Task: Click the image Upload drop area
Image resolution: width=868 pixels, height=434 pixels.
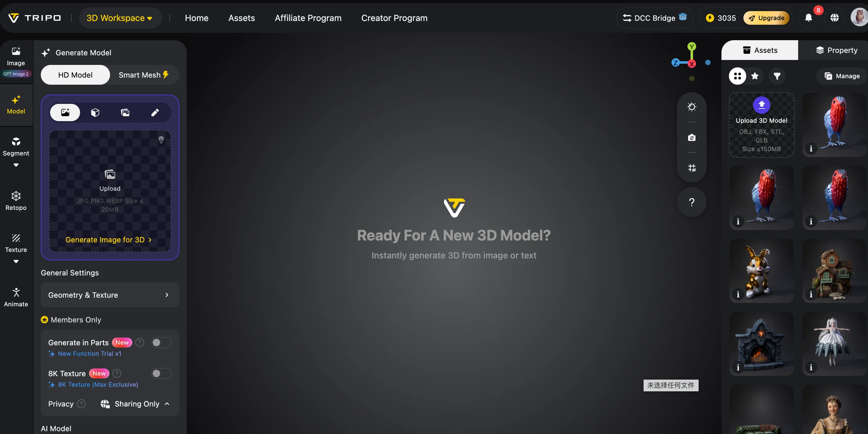Action: pyautogui.click(x=110, y=191)
